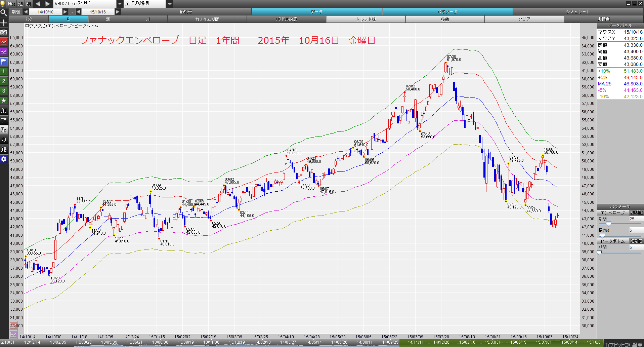644x347 pixels.
Task: Click the crosshair plus icon
Action: tap(4, 23)
